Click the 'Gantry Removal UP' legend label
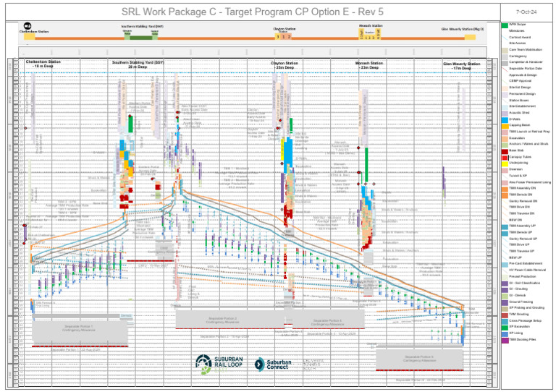 pos(523,239)
